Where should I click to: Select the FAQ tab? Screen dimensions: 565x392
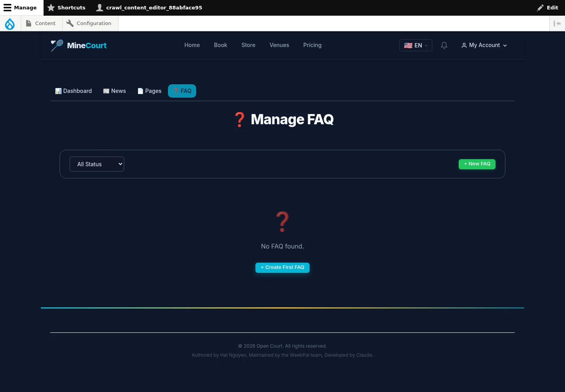point(182,91)
